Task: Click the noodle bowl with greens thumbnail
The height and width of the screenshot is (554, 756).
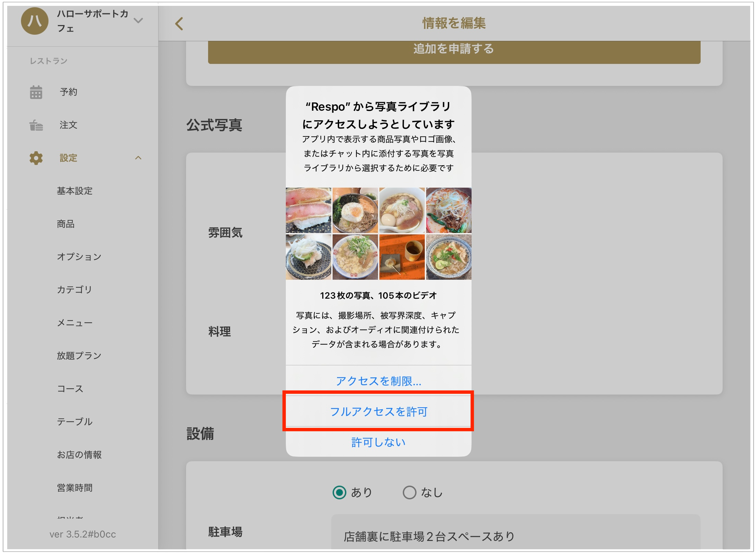Action: coord(355,257)
